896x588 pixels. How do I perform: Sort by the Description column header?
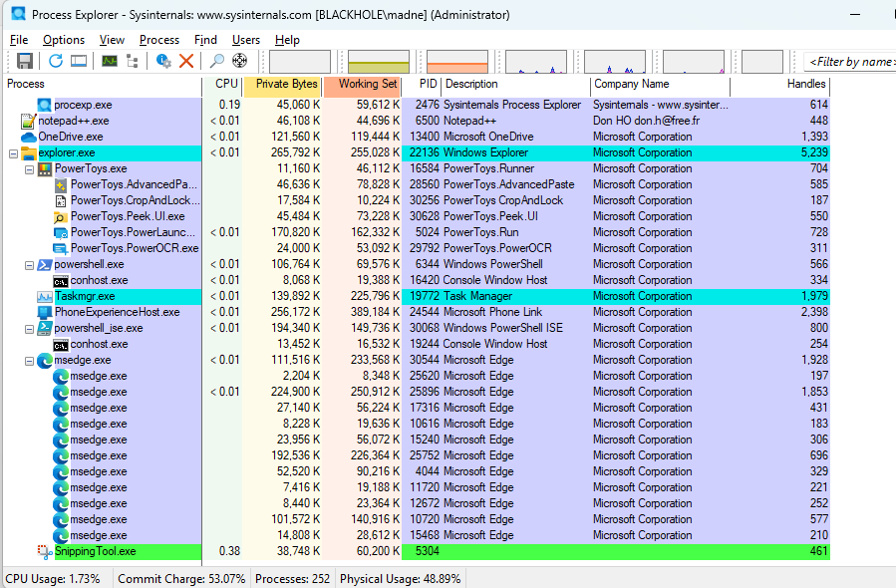[516, 85]
